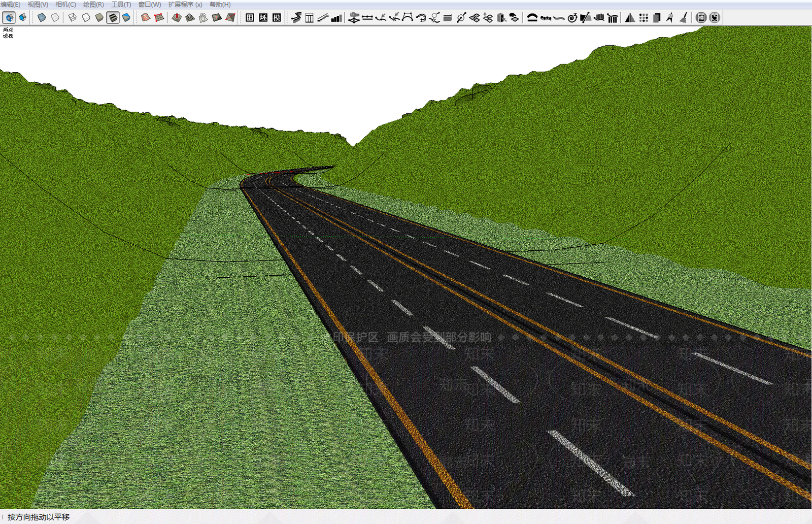This screenshot has height=524, width=812.
Task: Select sandbox Smoove tool
Action: [x=176, y=18]
